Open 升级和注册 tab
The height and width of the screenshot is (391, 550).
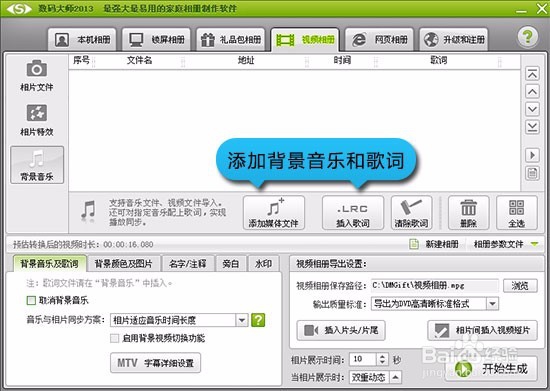[x=454, y=40]
